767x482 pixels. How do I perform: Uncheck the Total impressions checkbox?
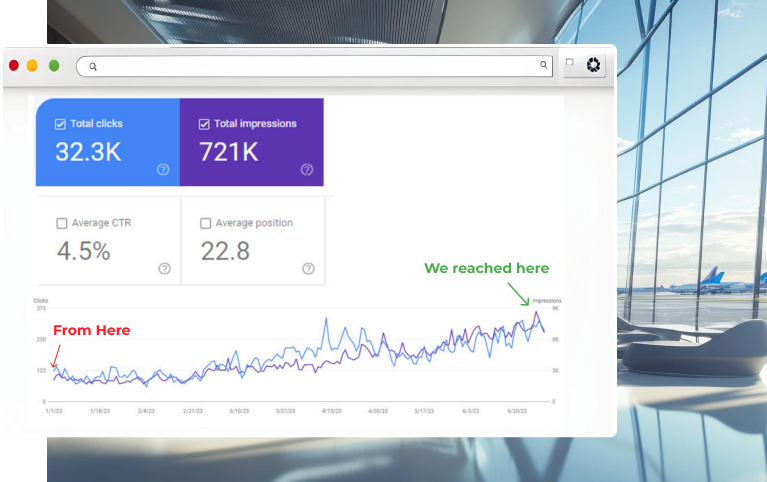(205, 124)
